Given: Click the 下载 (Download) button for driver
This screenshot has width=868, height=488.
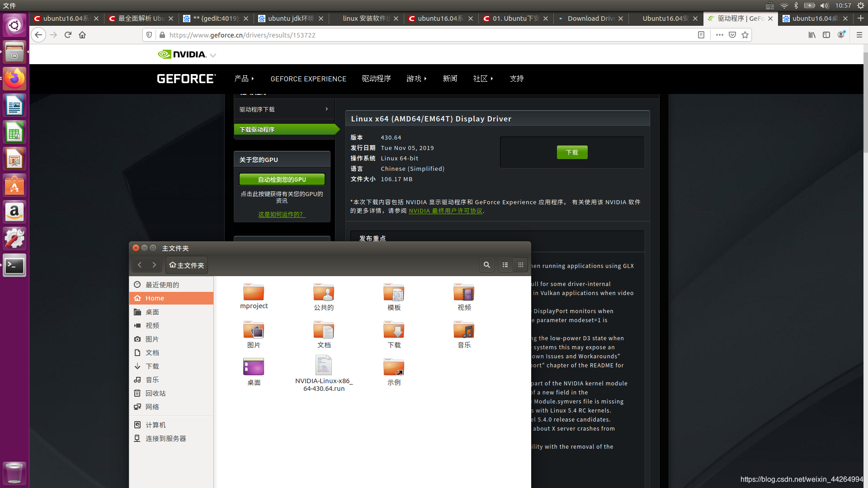Looking at the screenshot, I should [x=571, y=151].
